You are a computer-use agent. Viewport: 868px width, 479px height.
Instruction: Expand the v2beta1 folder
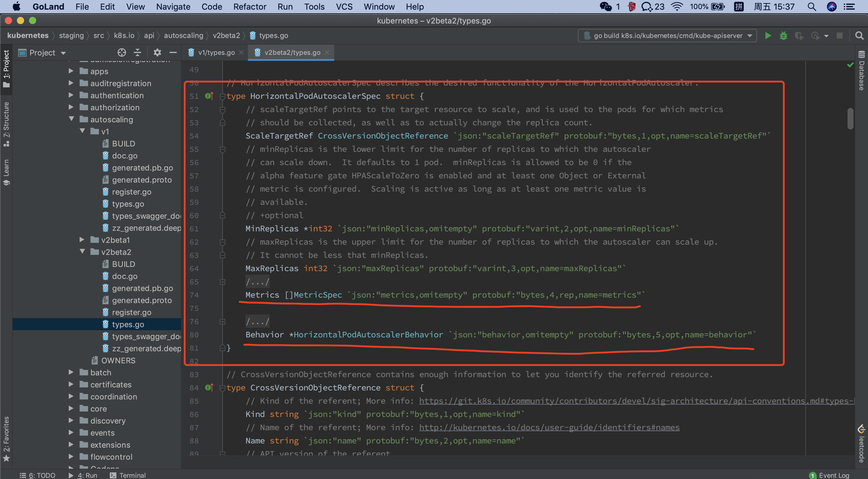(82, 240)
